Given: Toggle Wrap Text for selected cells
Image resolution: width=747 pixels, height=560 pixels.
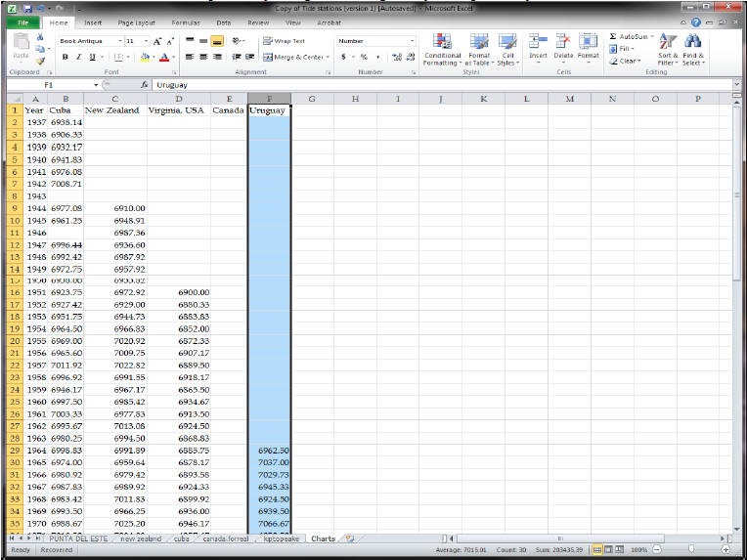Looking at the screenshot, I should [284, 41].
